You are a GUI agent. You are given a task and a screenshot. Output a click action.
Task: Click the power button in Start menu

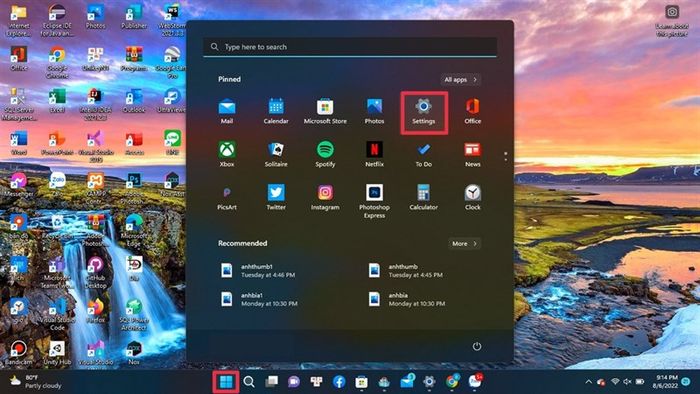[477, 346]
